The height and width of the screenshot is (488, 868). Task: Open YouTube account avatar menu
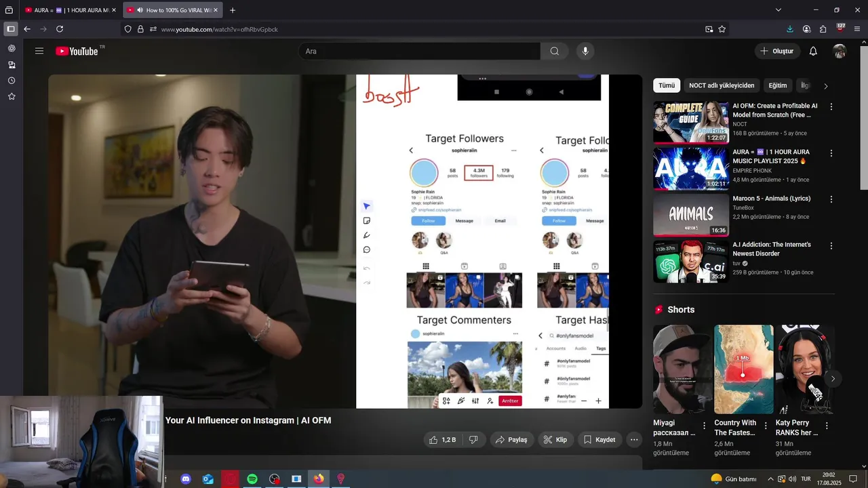click(x=840, y=51)
